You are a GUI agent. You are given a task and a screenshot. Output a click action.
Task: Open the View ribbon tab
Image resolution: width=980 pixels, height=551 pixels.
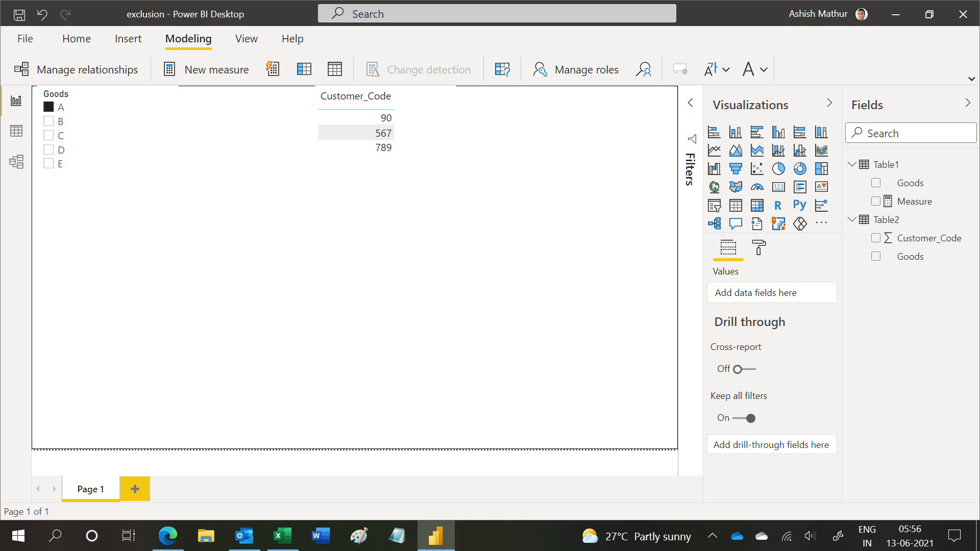tap(247, 39)
